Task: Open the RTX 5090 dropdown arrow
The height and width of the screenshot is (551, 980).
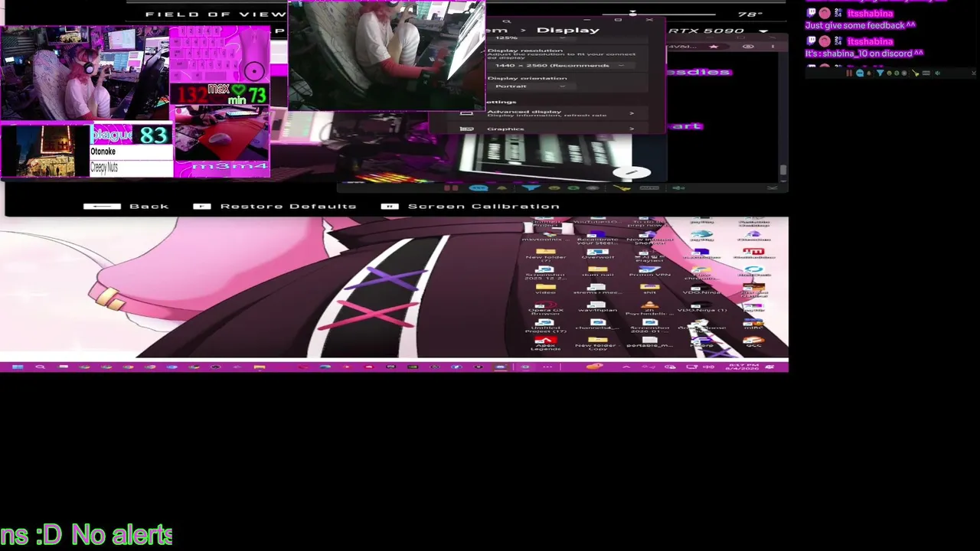Action: pyautogui.click(x=763, y=31)
